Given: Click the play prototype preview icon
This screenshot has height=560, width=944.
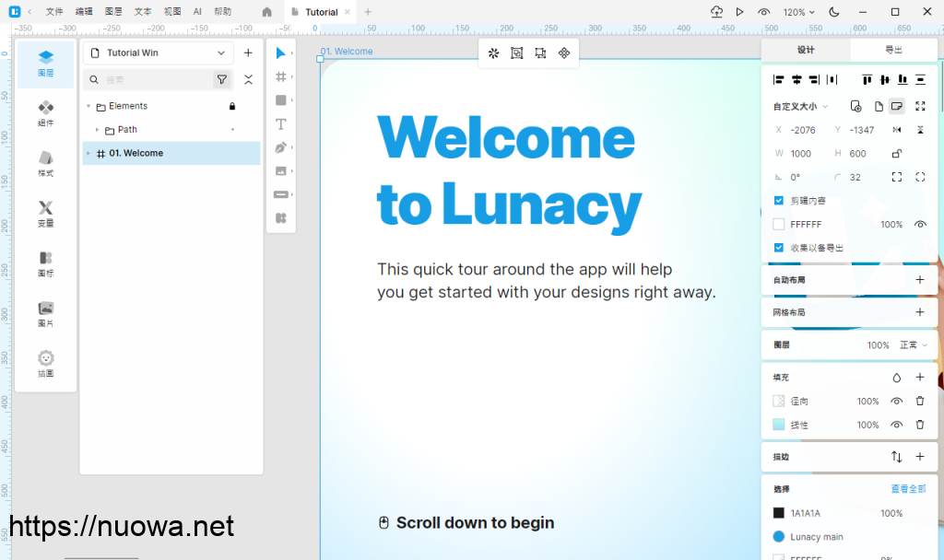Looking at the screenshot, I should tap(739, 12).
